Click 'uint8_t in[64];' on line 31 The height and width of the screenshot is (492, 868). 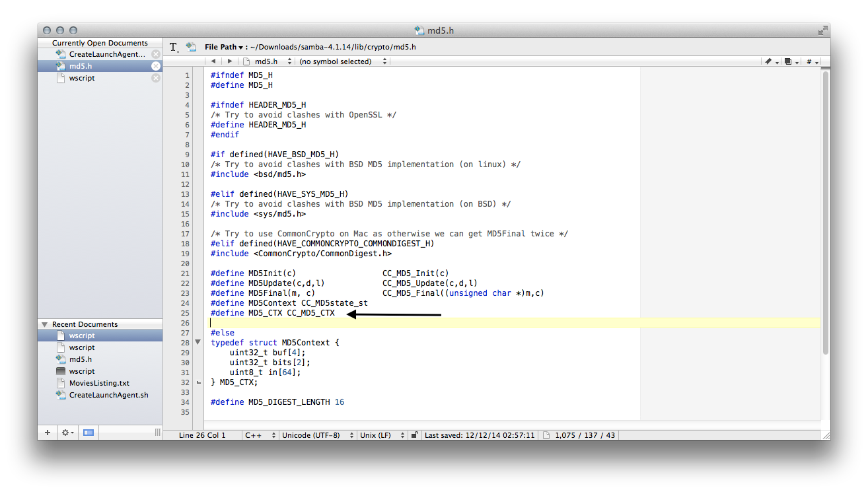[x=266, y=372]
